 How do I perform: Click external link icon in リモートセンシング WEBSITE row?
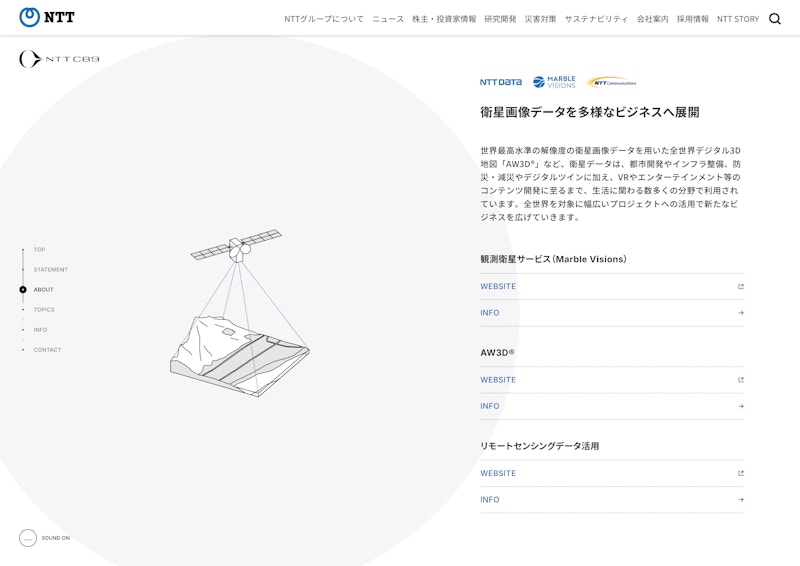coord(741,473)
